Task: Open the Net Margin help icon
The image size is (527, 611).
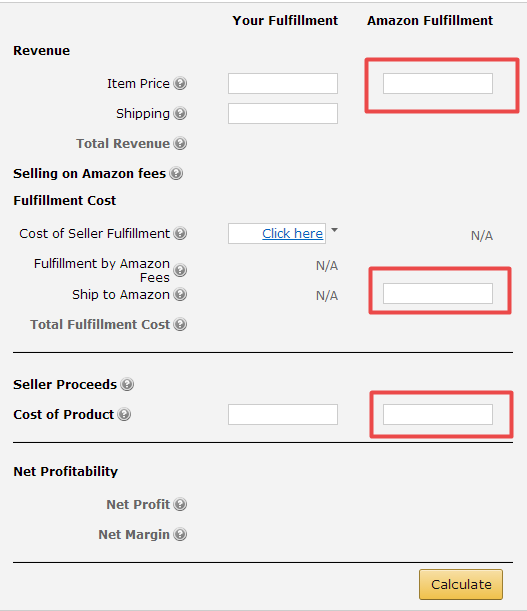Action: 180,534
